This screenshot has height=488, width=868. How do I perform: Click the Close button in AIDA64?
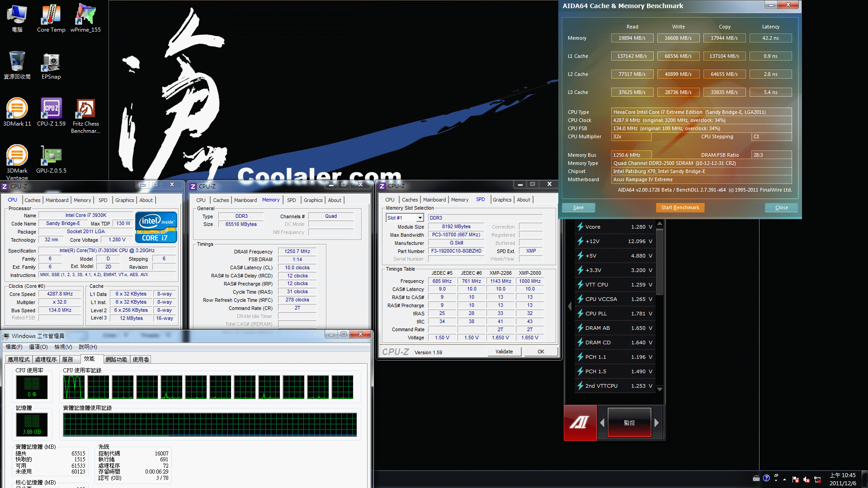click(x=781, y=207)
